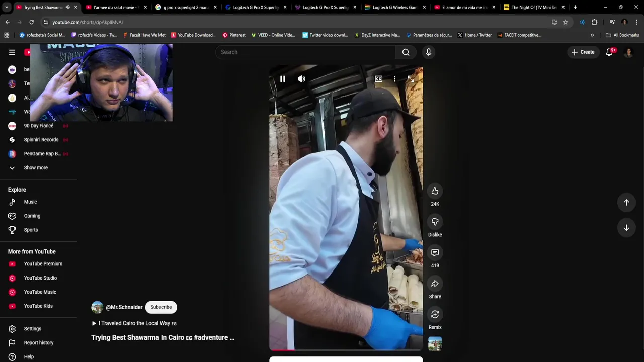Open Music in Explore

[39, 202]
